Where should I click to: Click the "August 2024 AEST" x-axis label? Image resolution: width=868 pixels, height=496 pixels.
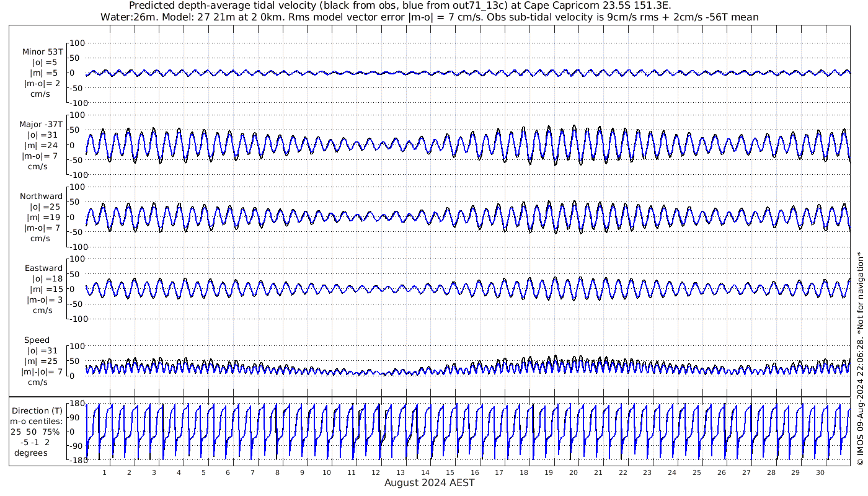(x=430, y=483)
